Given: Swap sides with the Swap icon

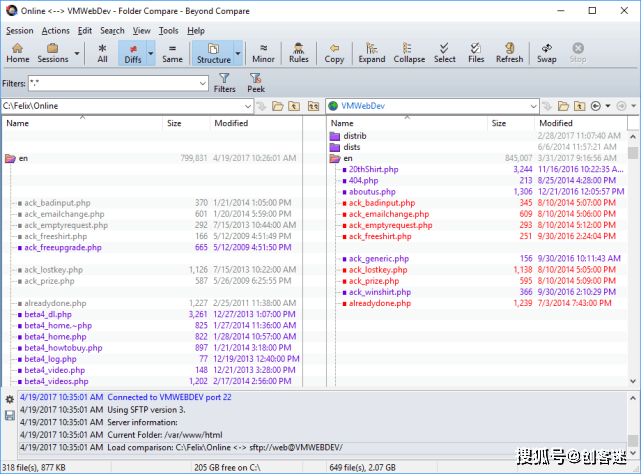Looking at the screenshot, I should click(x=547, y=52).
